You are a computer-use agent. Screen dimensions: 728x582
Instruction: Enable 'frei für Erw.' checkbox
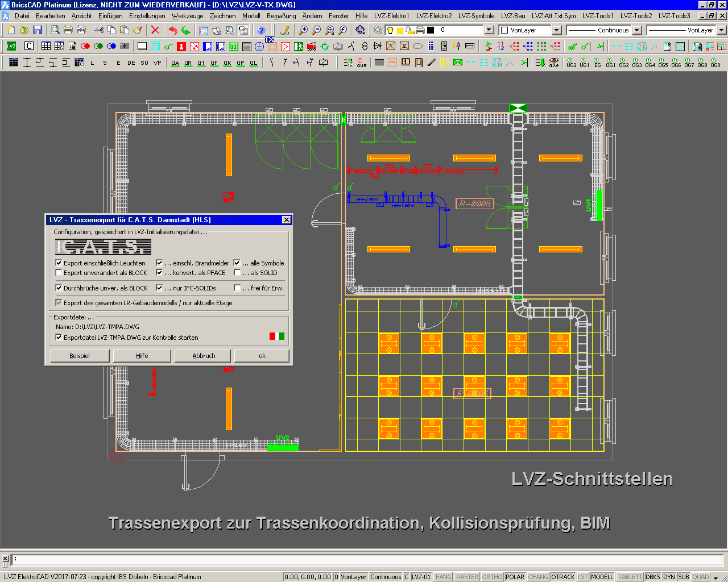[x=237, y=288]
